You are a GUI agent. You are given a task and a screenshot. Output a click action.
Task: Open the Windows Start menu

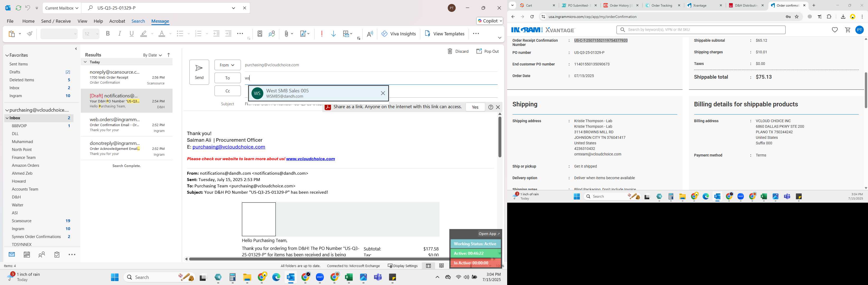coord(115,277)
